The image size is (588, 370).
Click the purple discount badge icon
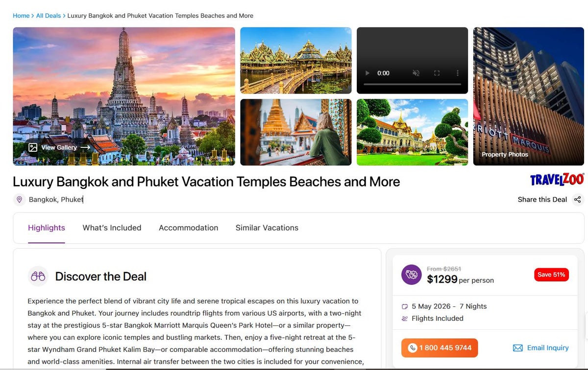[x=412, y=275]
